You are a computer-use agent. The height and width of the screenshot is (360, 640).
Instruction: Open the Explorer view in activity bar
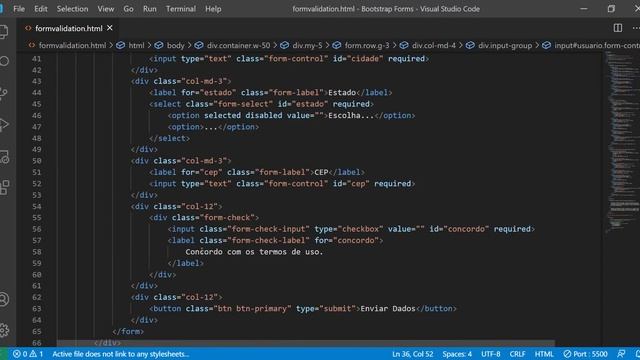click(4, 31)
